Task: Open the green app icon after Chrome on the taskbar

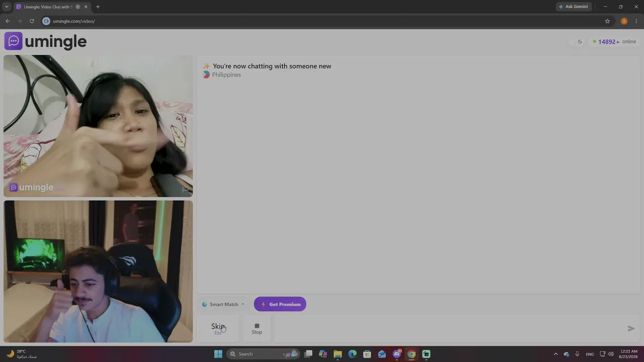Action: 426,354
